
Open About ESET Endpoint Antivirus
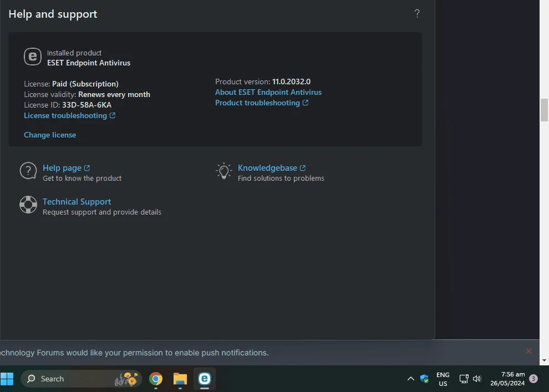tap(268, 92)
